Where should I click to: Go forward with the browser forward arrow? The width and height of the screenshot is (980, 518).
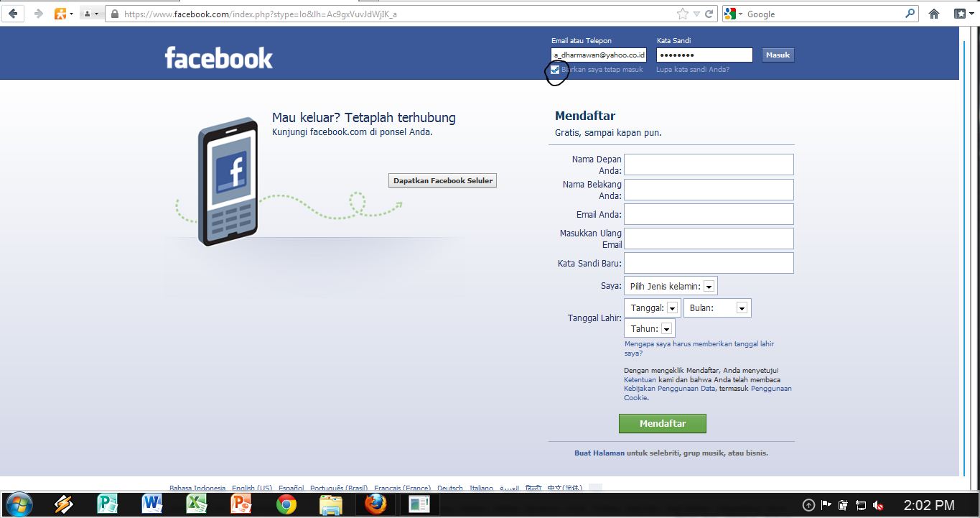37,14
